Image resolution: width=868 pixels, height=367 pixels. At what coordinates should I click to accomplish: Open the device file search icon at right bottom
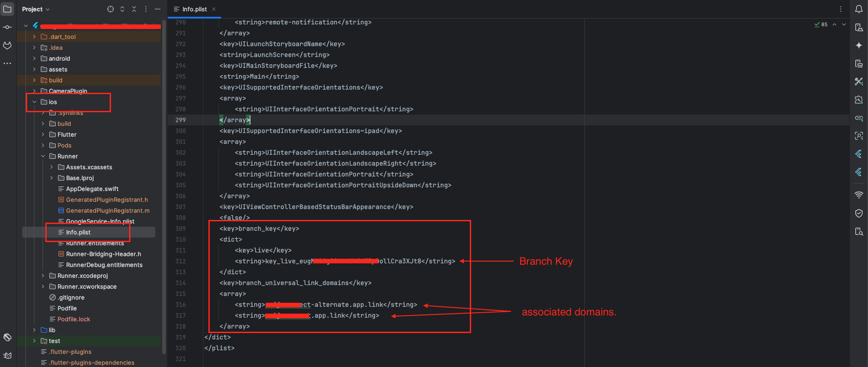coord(859,231)
